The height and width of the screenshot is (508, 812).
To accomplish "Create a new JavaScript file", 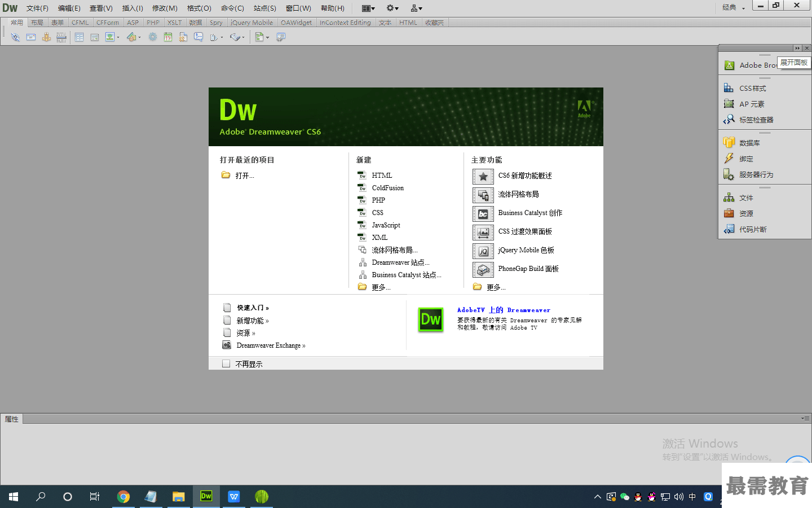I will point(386,225).
